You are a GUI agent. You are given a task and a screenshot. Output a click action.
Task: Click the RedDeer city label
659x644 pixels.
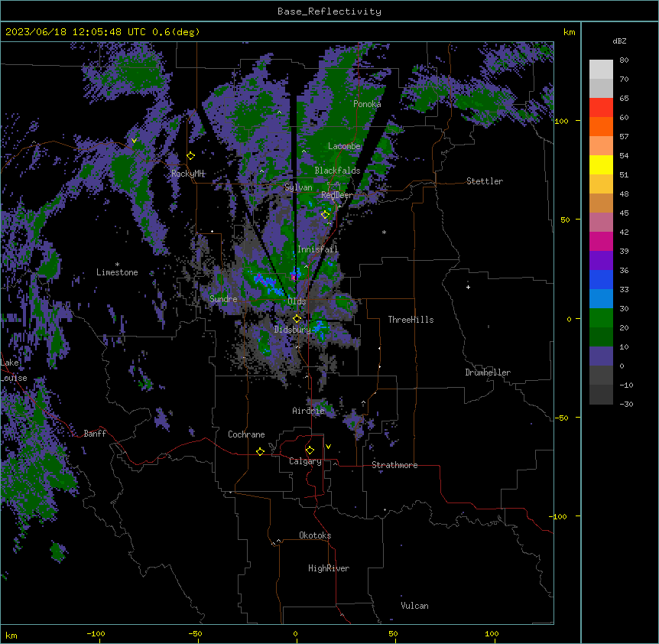[x=337, y=195]
